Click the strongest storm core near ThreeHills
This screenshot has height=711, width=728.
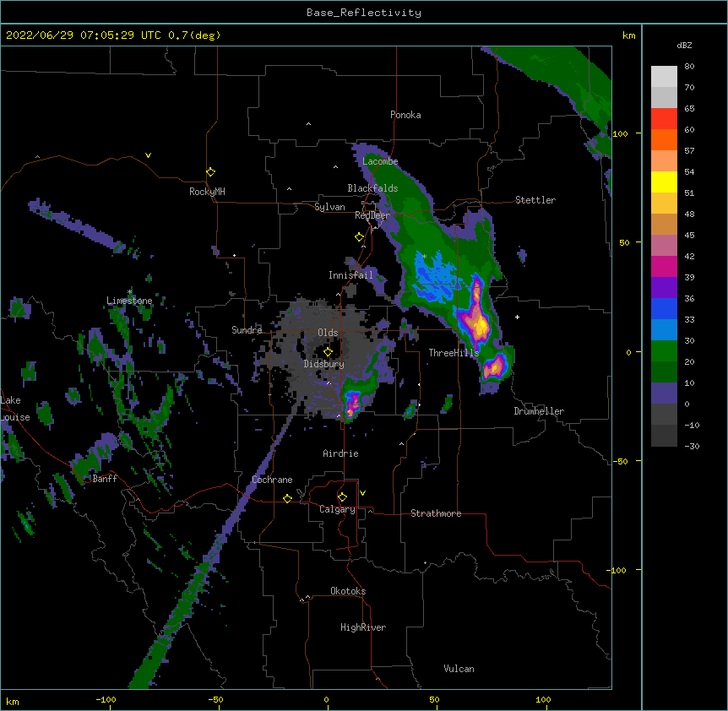[x=479, y=323]
